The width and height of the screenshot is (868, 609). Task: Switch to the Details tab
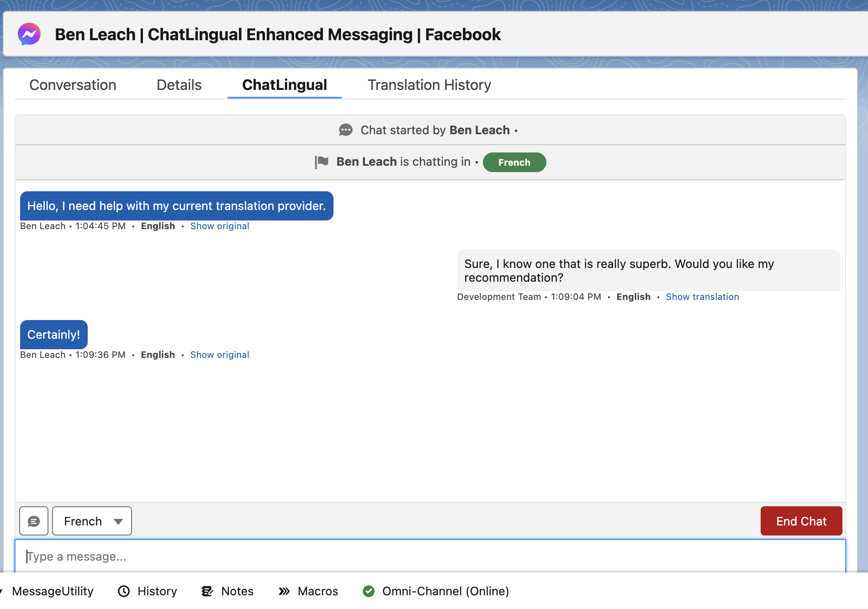(x=179, y=85)
